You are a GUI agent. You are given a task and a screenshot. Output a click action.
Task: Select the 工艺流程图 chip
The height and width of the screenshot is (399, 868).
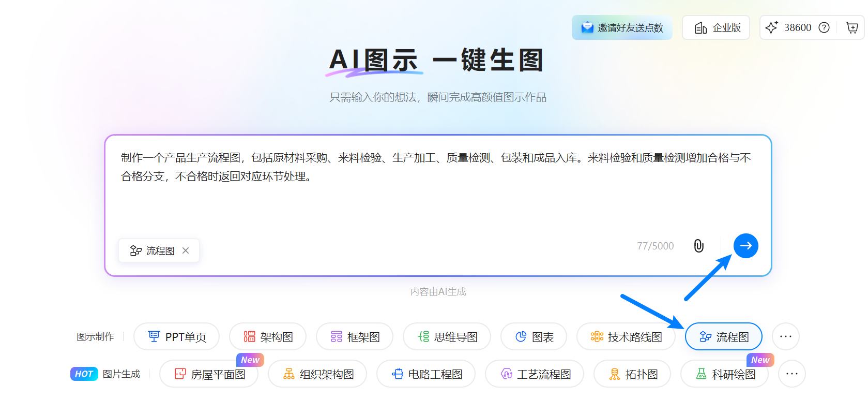tap(535, 374)
